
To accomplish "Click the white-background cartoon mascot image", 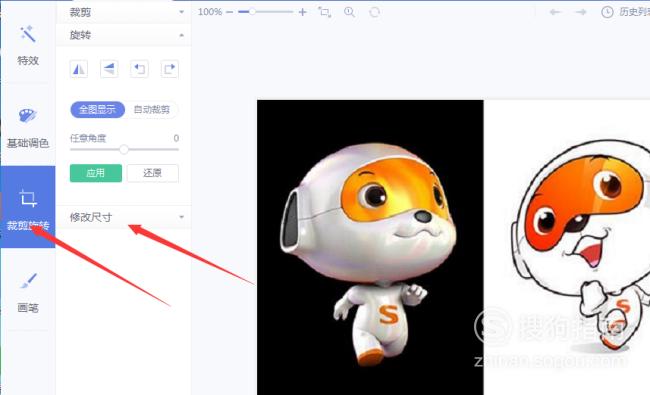I will coord(567,247).
